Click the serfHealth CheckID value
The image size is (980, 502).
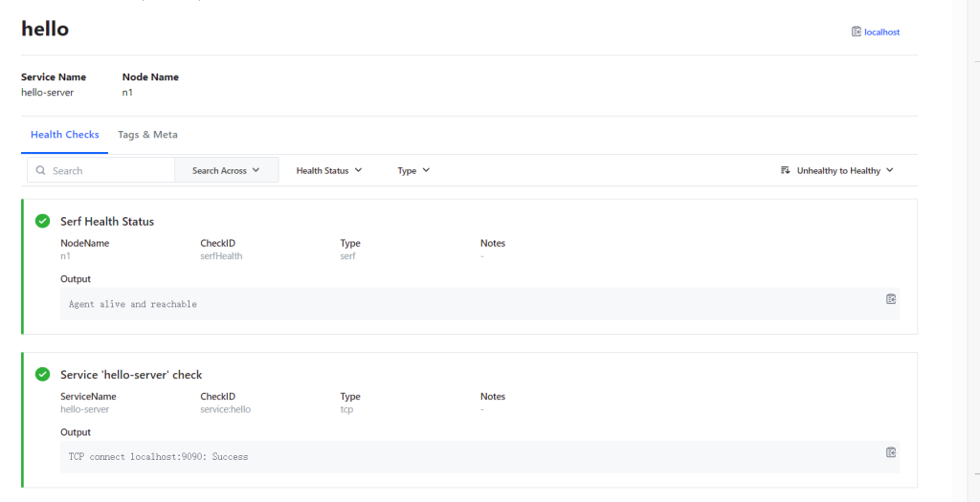[x=221, y=256]
